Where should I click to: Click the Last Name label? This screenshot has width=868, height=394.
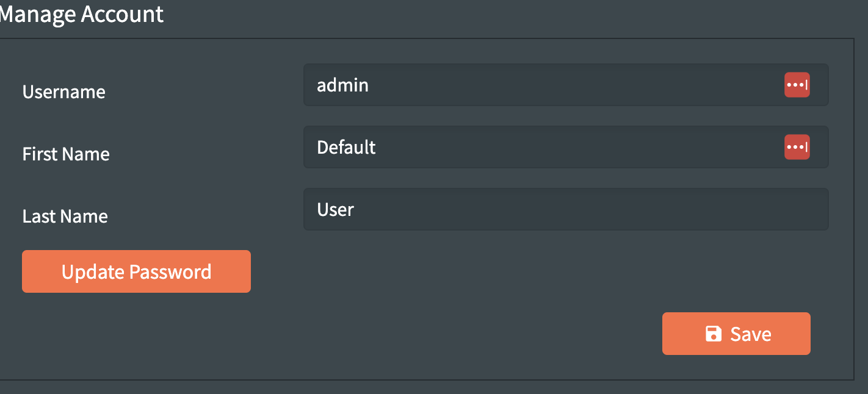pos(65,217)
